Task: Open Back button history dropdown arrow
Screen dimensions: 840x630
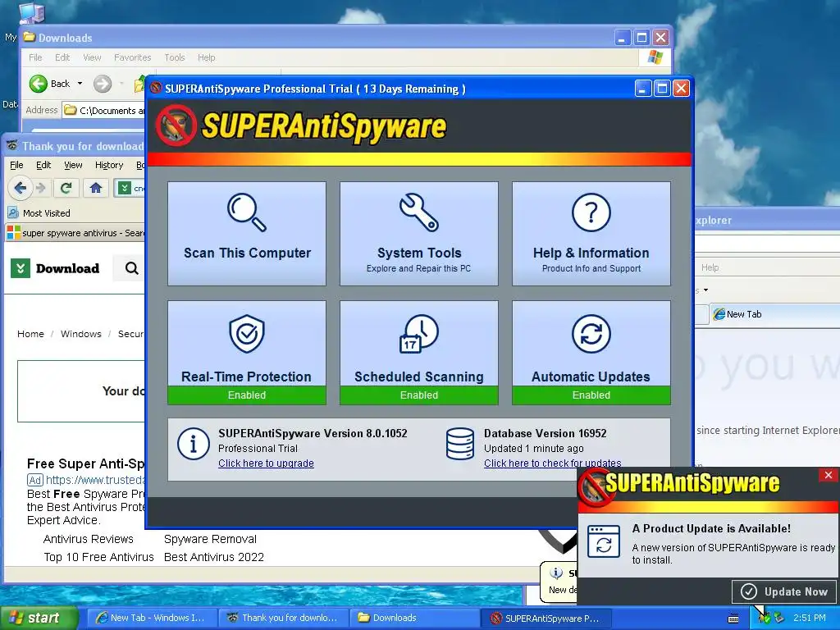Action: click(x=80, y=84)
